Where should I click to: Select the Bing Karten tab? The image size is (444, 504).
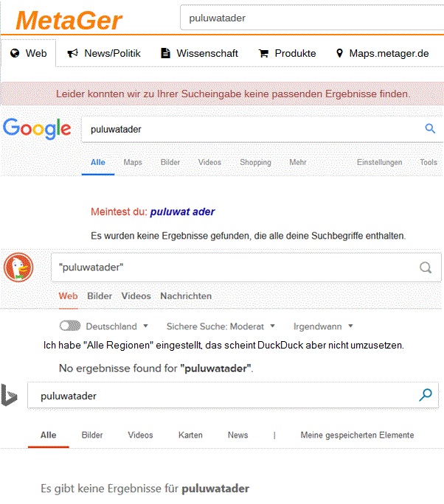tap(190, 435)
